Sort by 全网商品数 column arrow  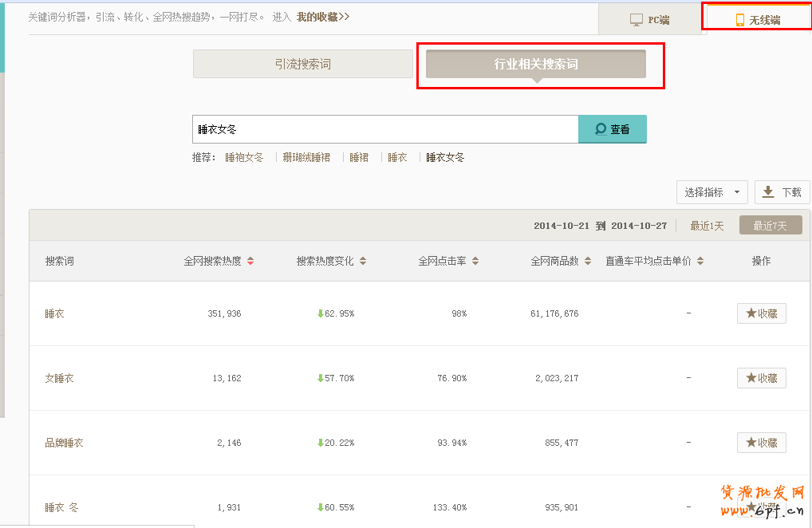pos(588,262)
